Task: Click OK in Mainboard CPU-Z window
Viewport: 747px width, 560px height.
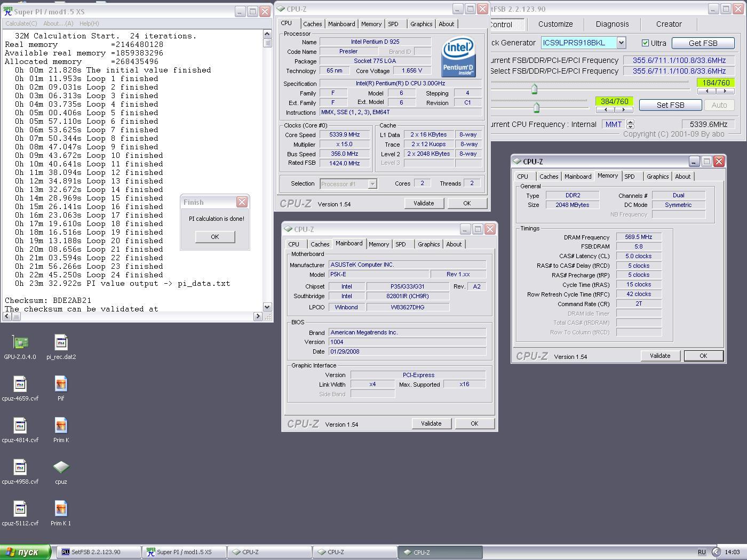Action: [x=474, y=423]
